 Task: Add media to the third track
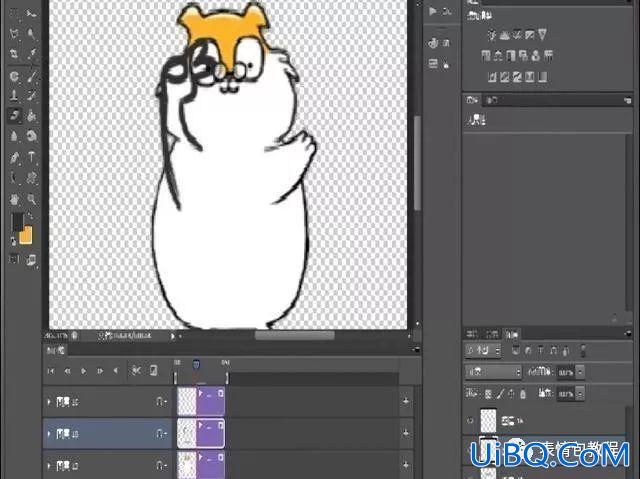click(x=406, y=465)
